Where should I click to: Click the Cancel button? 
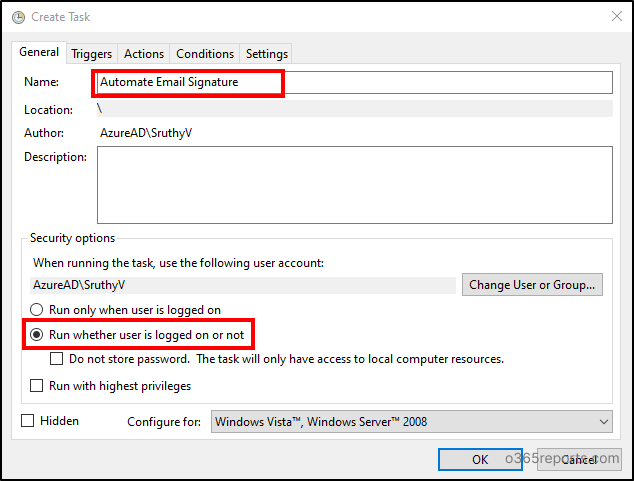579,460
